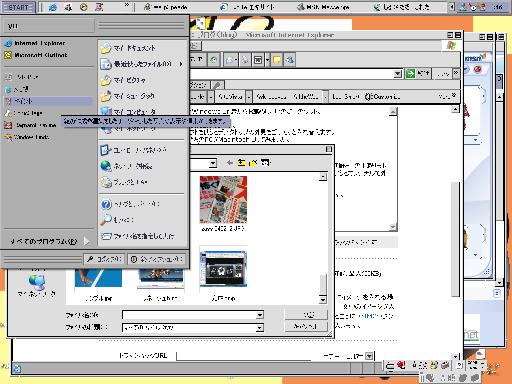Select the magazine photo thumbnail in the file dialog
This screenshot has width=512, height=384.
(223, 200)
